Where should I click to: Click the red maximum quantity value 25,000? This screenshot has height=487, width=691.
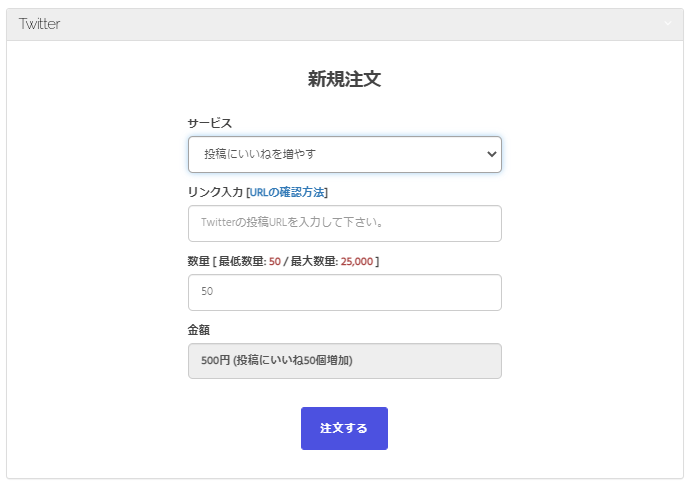click(357, 261)
